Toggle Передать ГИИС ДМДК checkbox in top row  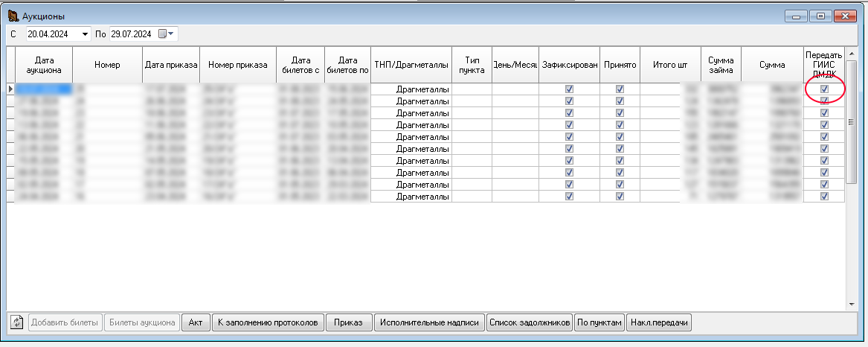824,89
